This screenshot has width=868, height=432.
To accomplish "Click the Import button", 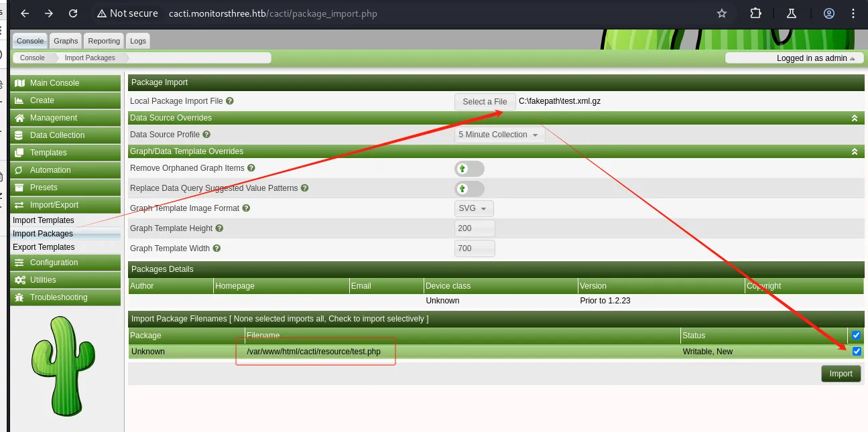I will point(841,374).
